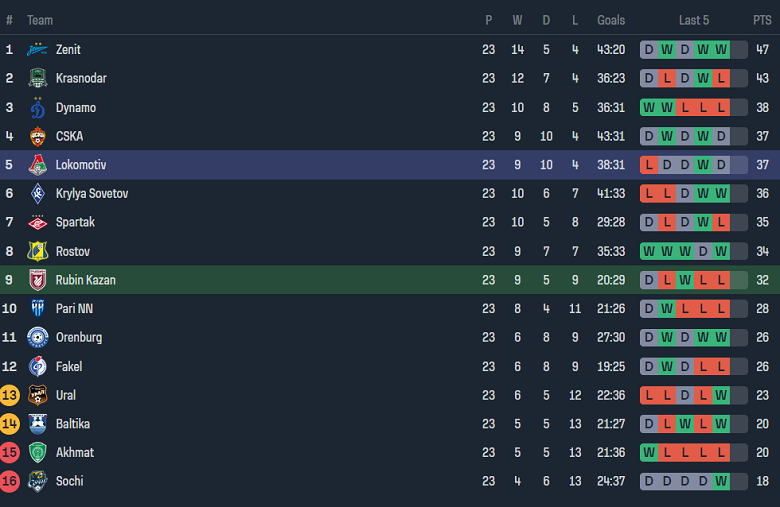Viewport: 780px width, 507px height.
Task: Click the Ural team logo
Action: pyautogui.click(x=38, y=395)
